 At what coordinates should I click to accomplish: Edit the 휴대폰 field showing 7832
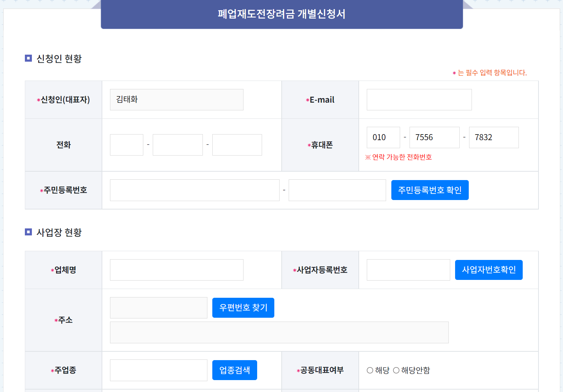[x=493, y=137]
